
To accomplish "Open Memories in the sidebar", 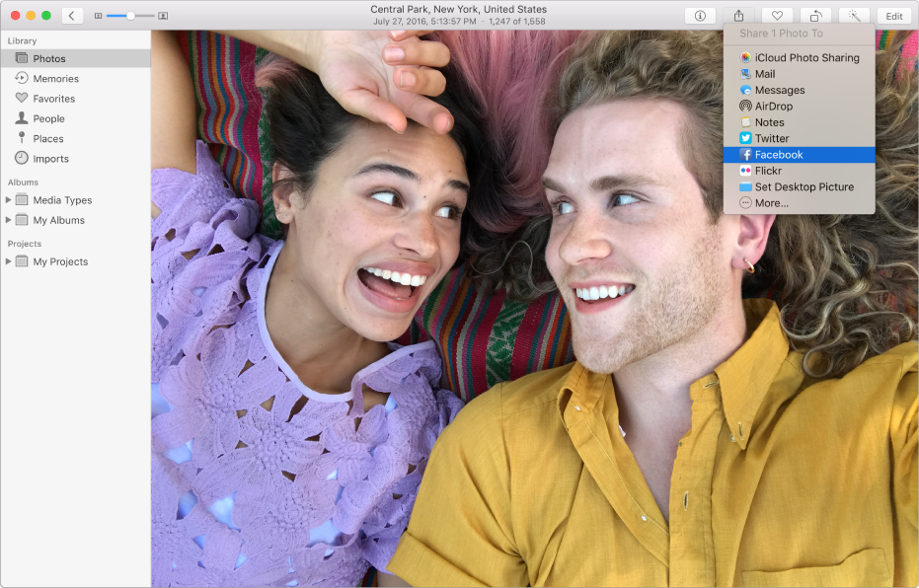I will coord(76,79).
